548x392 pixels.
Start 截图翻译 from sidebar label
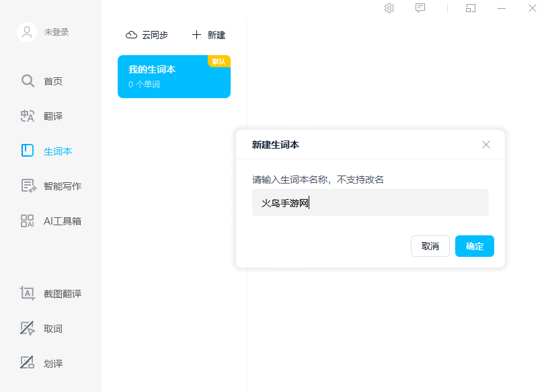pyautogui.click(x=63, y=294)
